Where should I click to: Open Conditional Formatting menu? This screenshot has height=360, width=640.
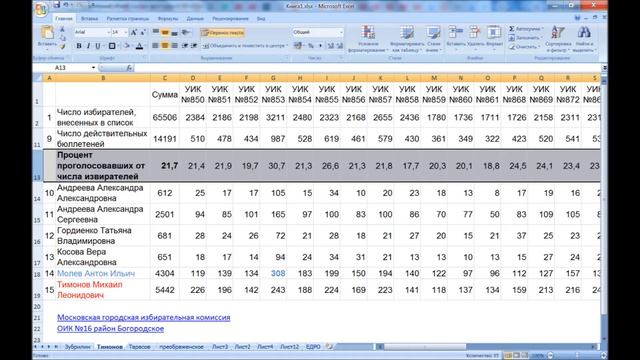[368, 39]
